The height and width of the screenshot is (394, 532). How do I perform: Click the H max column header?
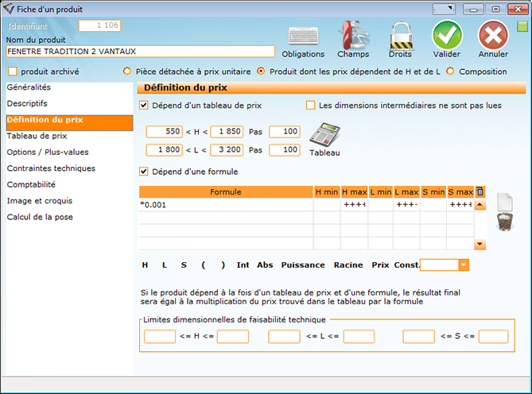point(354,191)
